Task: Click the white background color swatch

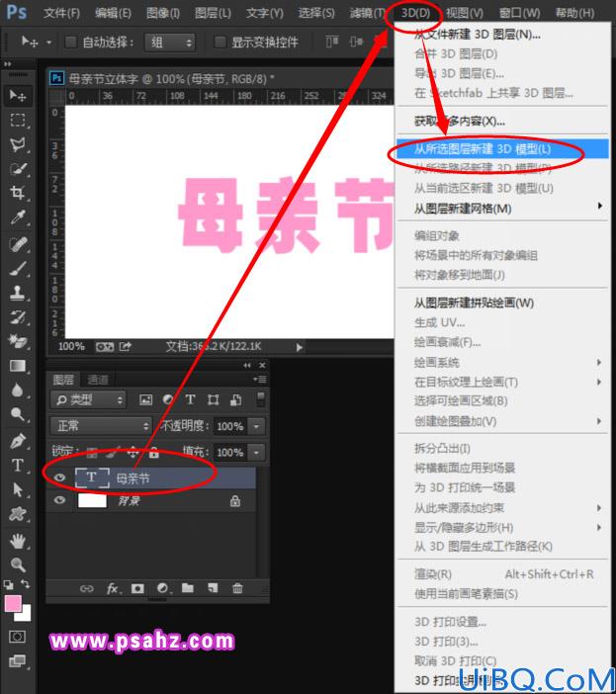Action: click(26, 616)
